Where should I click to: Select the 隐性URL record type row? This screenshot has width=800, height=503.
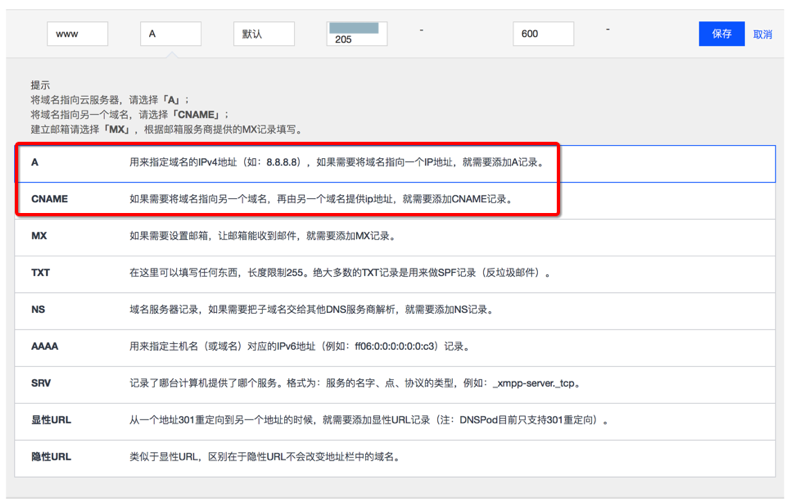click(x=395, y=458)
